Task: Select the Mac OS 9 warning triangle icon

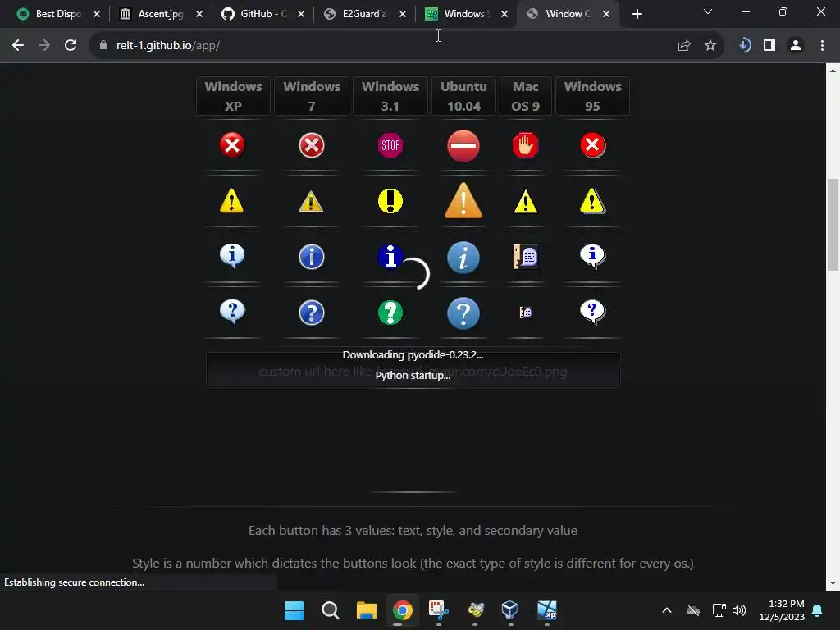Action: click(526, 202)
